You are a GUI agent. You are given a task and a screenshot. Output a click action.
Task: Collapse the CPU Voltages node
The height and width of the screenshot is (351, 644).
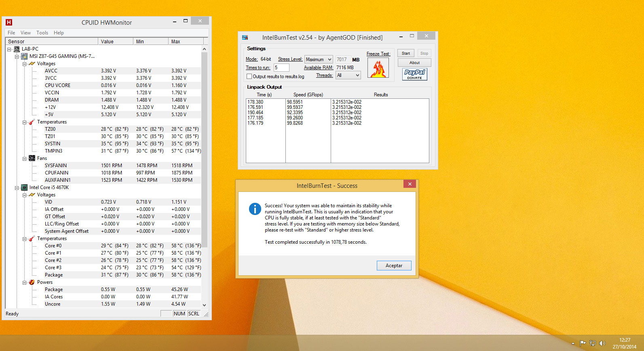[25, 195]
